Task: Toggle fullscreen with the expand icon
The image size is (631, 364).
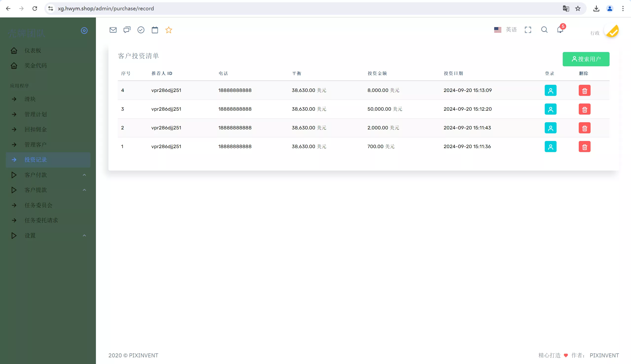Action: pyautogui.click(x=528, y=30)
